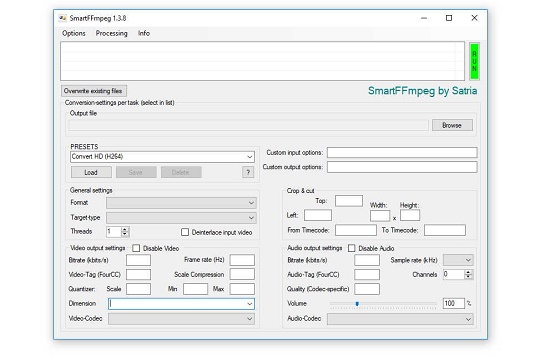550x360 pixels.
Task: Click the Video-Tag (FourCC) field
Action: 139,274
